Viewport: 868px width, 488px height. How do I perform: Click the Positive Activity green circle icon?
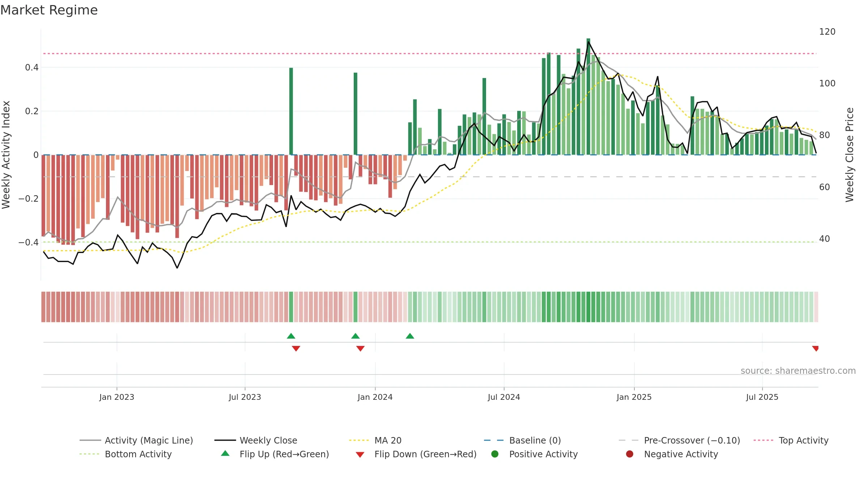(x=495, y=454)
